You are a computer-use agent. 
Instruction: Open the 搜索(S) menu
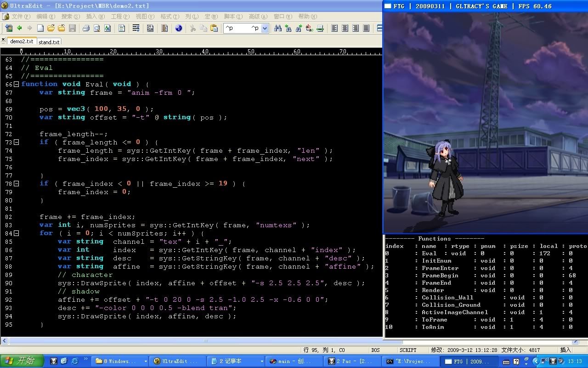[x=70, y=17]
